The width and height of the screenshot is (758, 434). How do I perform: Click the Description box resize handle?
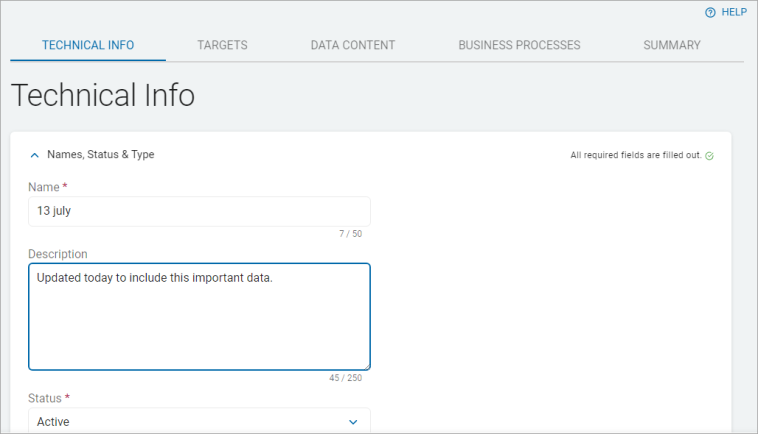click(366, 366)
